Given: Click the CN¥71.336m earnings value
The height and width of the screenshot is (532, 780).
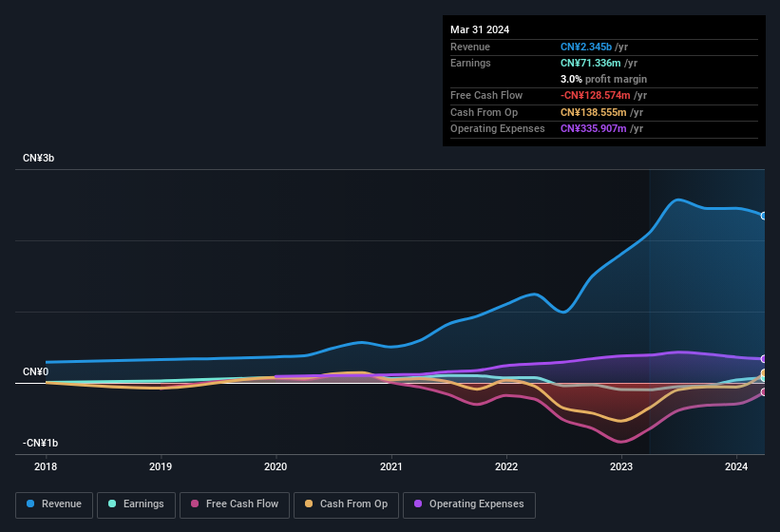Looking at the screenshot, I should [591, 63].
